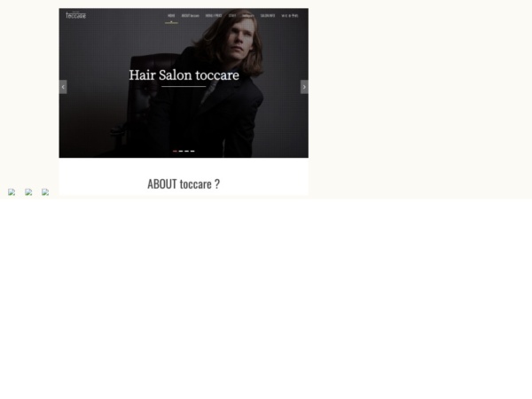Screen dimensions: 532x399
Task: Click the first broken image icon
Action: (x=12, y=192)
